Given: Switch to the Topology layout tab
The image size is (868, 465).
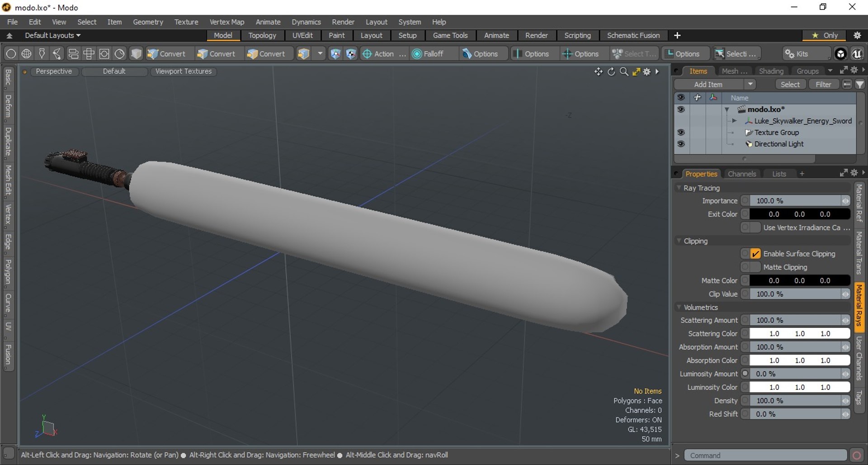Looking at the screenshot, I should click(x=262, y=35).
